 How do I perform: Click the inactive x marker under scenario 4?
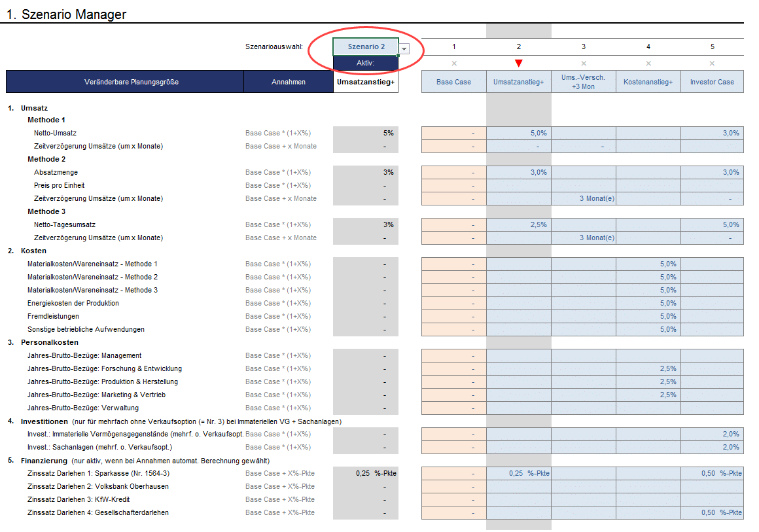[x=648, y=63]
